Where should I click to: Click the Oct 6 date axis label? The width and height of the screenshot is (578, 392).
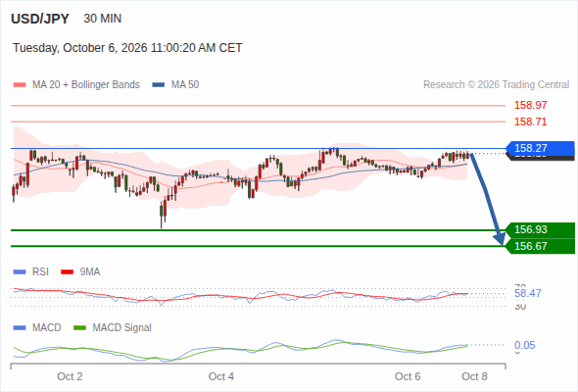pyautogui.click(x=408, y=376)
